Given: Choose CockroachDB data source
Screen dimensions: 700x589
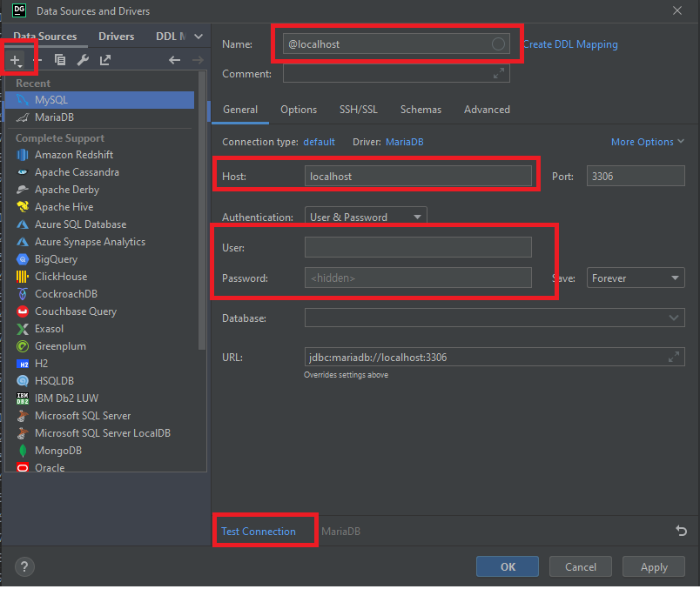Looking at the screenshot, I should [x=100, y=294].
